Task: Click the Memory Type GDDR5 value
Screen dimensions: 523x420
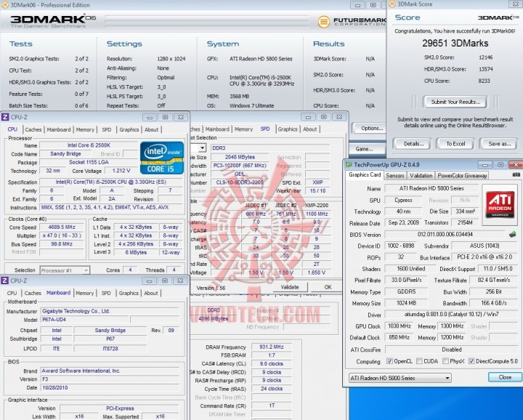Action: pyautogui.click(x=406, y=291)
